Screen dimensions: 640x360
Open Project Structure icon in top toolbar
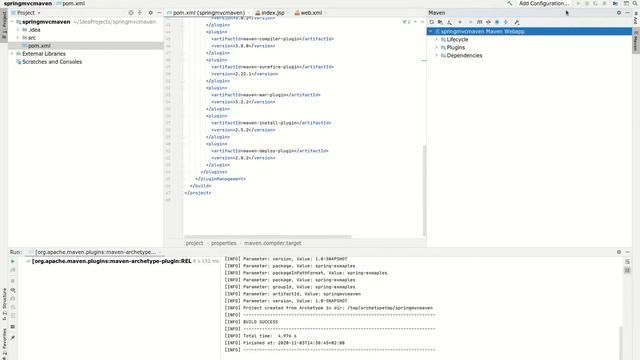(x=615, y=3)
